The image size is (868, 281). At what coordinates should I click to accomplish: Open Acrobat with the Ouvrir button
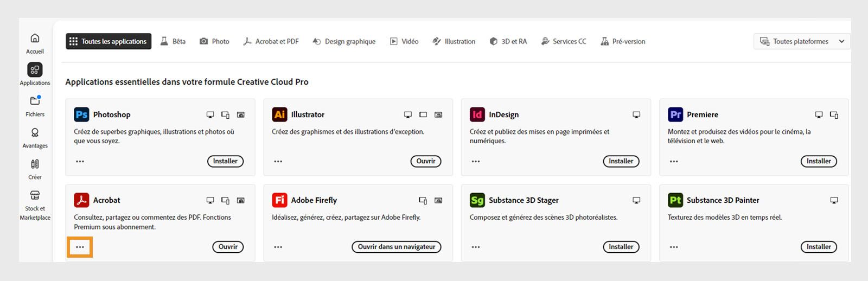[x=228, y=247]
